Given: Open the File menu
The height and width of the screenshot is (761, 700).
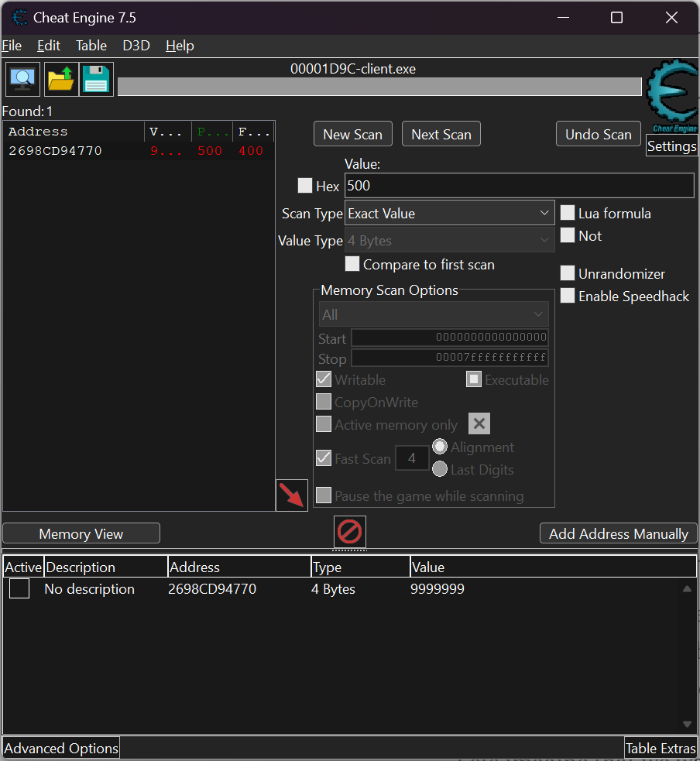Looking at the screenshot, I should 12,46.
